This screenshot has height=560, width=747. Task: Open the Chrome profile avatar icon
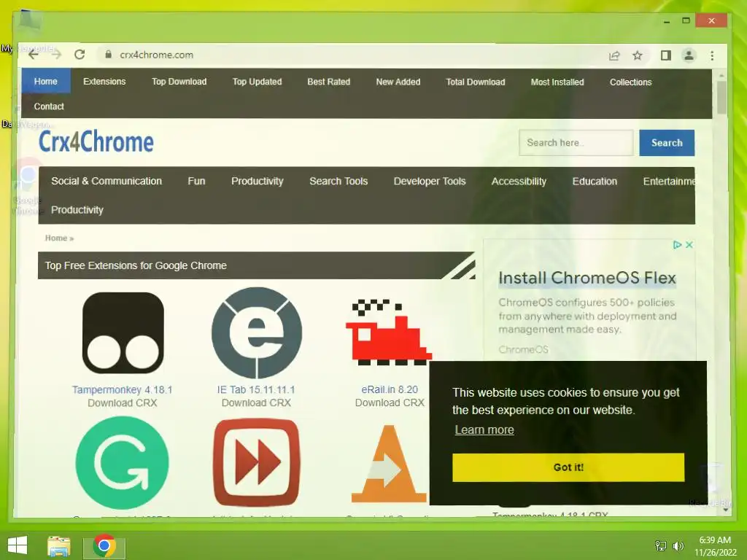pos(689,55)
